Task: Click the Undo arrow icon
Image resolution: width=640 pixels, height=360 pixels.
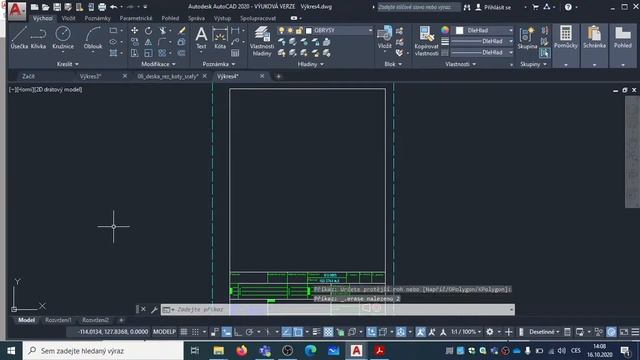Action: coord(114,7)
